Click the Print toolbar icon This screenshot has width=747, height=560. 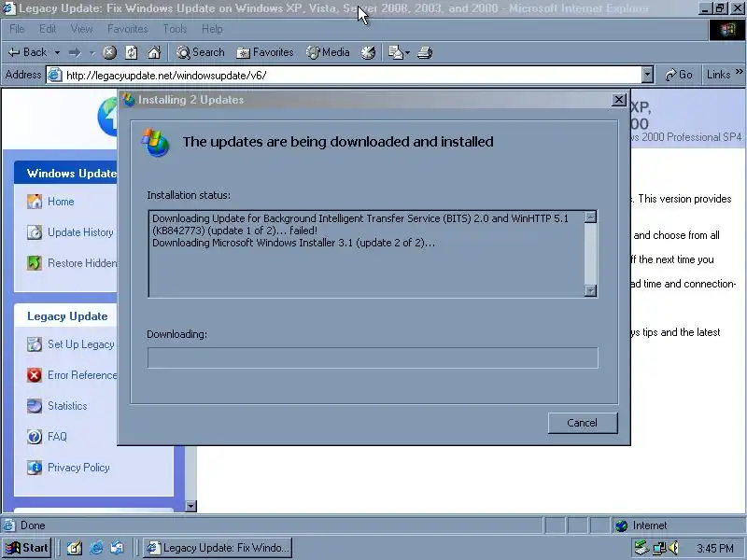tap(425, 52)
